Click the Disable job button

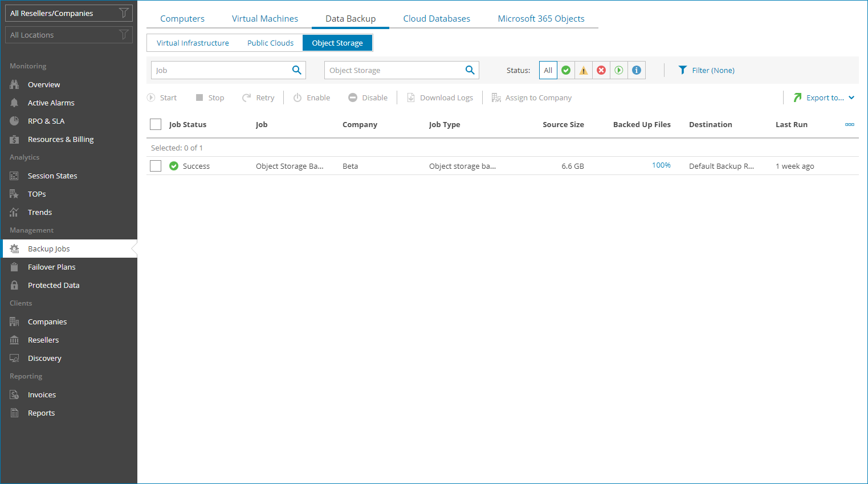pos(368,97)
